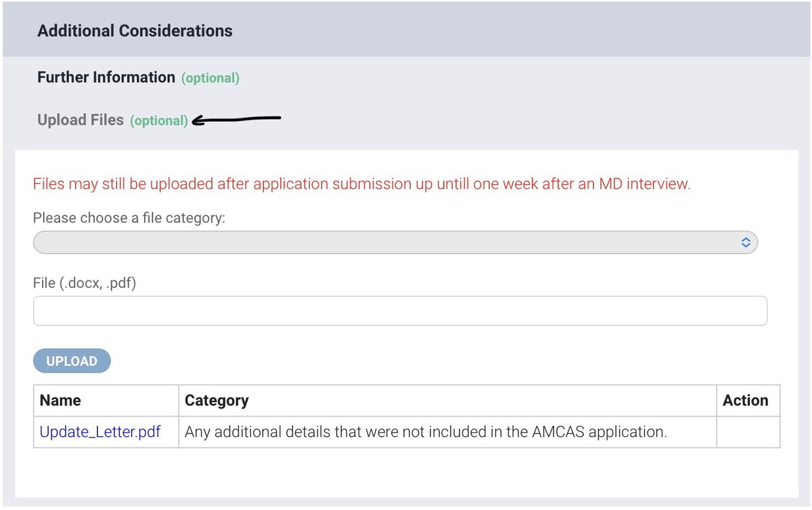
Task: Click the 'Please choose a file category' label
Action: [x=129, y=218]
